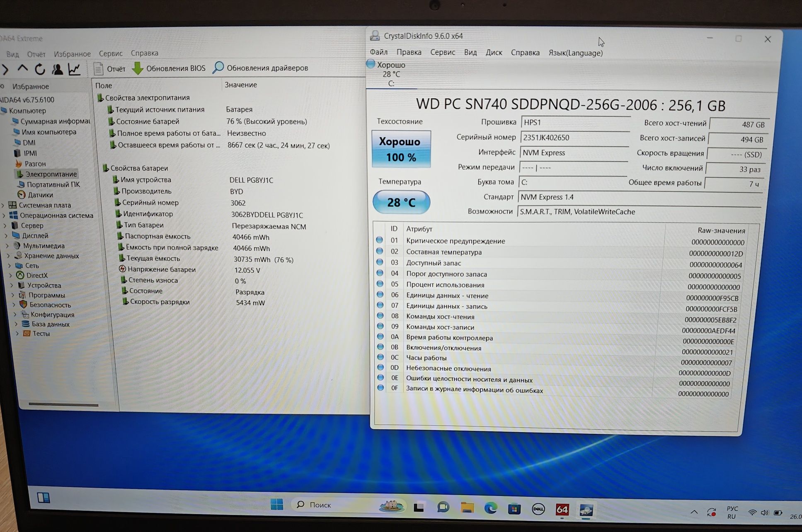Click the Избранное tab in AIDA64 sidebar
The height and width of the screenshot is (532, 802).
click(31, 87)
